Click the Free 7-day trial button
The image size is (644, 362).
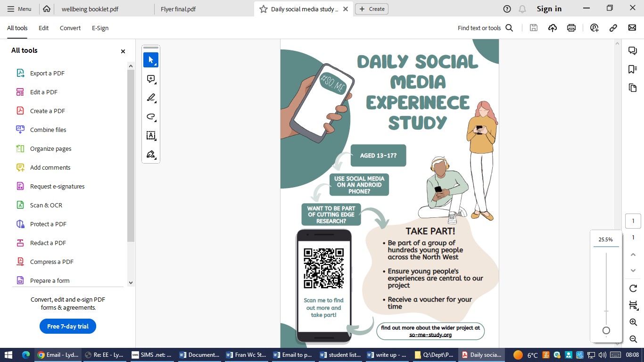click(68, 326)
